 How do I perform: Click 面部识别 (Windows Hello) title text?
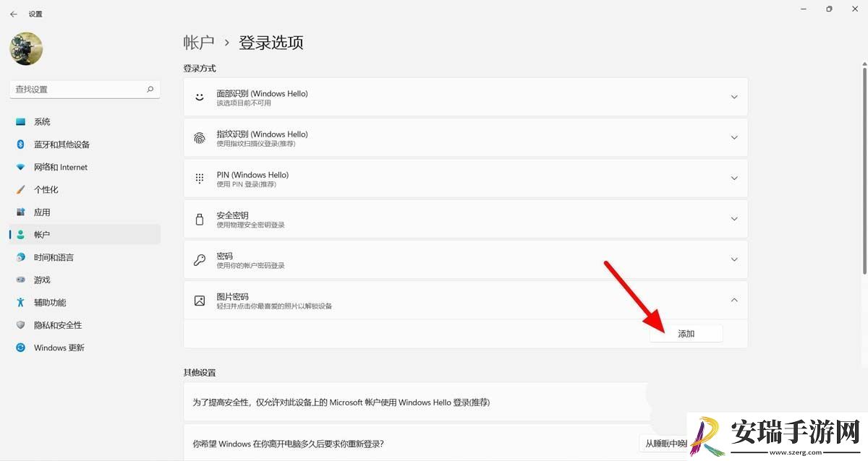[262, 93]
